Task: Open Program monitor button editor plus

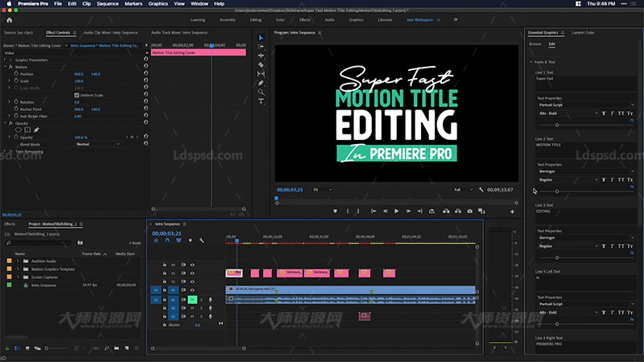Action: click(512, 212)
